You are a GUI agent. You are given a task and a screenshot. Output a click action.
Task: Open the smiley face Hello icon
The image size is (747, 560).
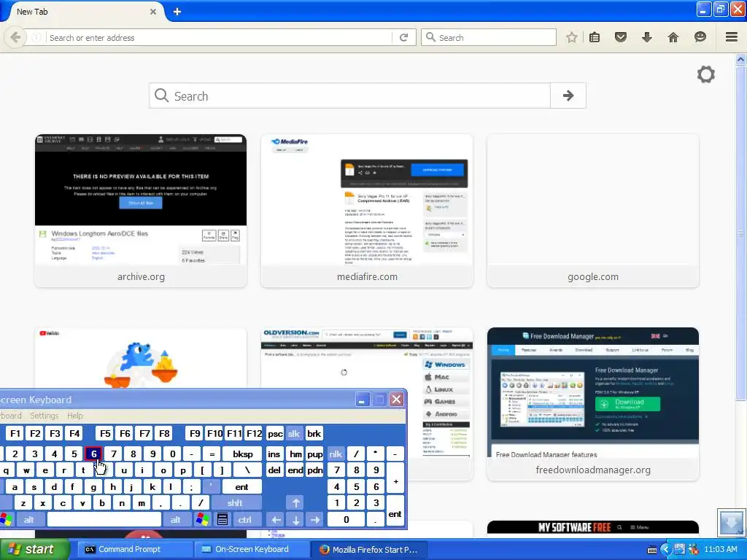click(700, 37)
